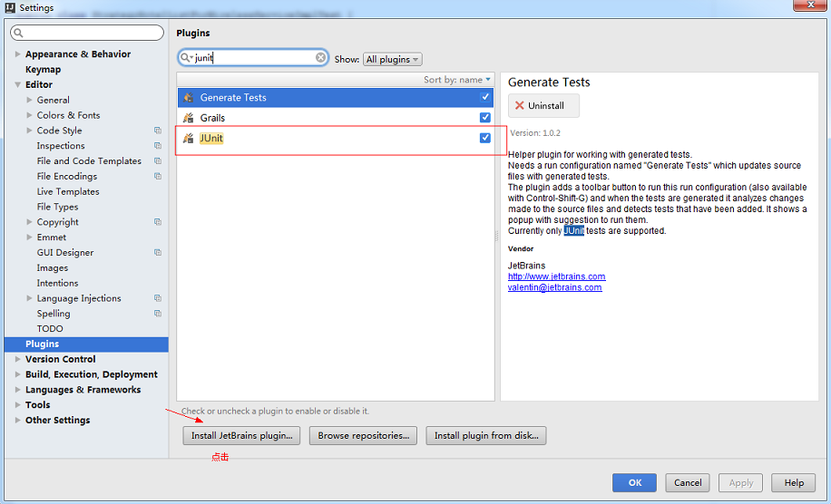Viewport: 831px width, 504px height.
Task: Click into the plugin search field with junit
Action: [x=253, y=58]
